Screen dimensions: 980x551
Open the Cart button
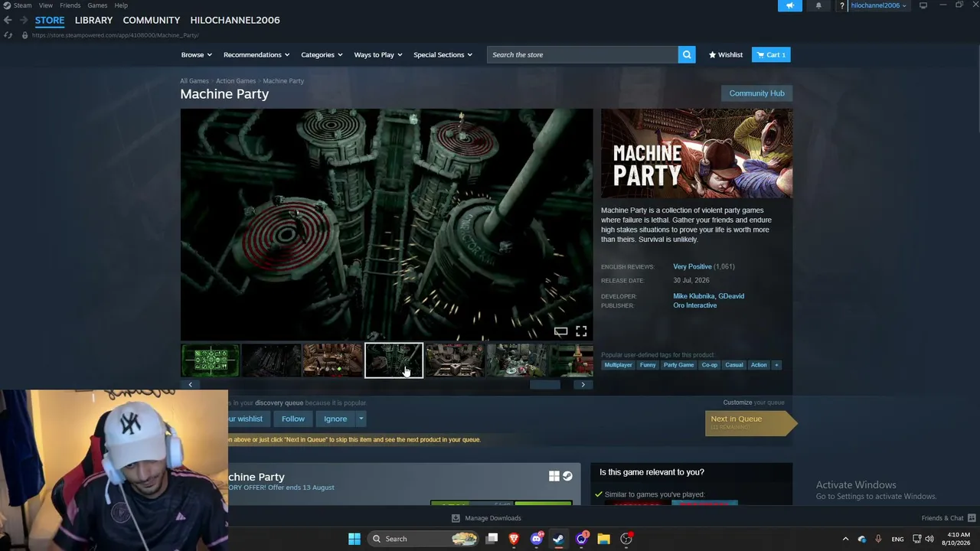pyautogui.click(x=771, y=54)
